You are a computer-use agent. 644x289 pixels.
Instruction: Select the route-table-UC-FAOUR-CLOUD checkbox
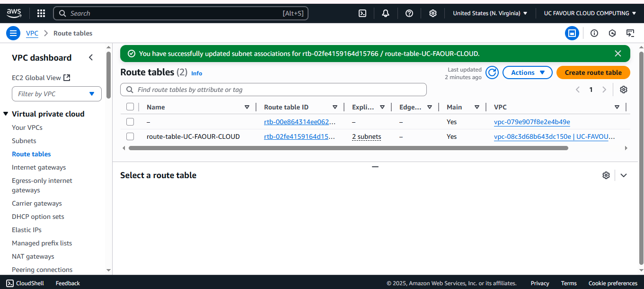pos(130,136)
